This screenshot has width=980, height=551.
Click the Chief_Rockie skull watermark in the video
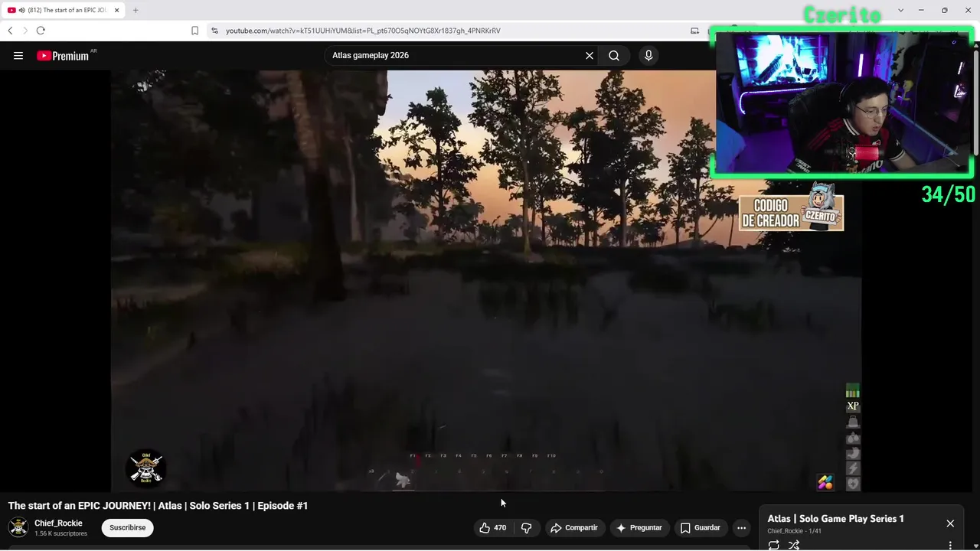coord(145,468)
